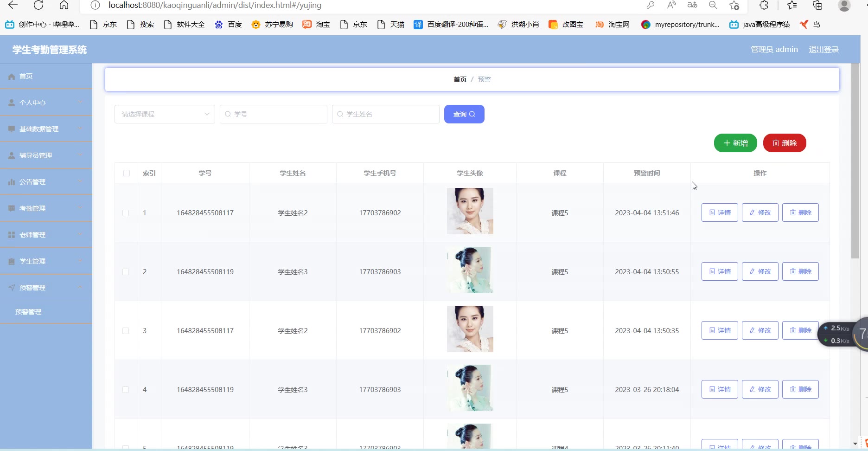Viewport: 868px width, 451px height.
Task: Open the 创作中心 bilibili bookmark
Action: click(x=42, y=25)
